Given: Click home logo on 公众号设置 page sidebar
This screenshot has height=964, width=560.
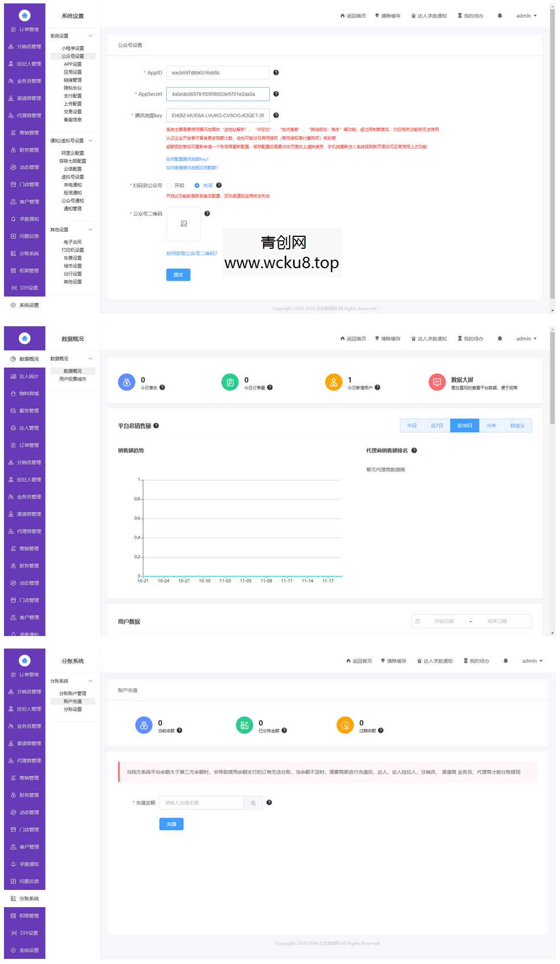Looking at the screenshot, I should point(24,15).
